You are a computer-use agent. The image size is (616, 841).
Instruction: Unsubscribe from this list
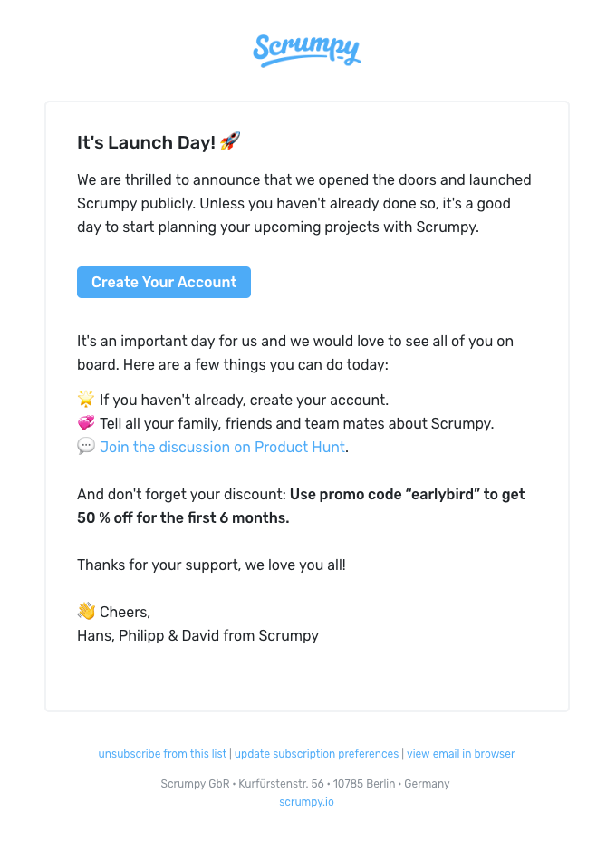tap(161, 753)
